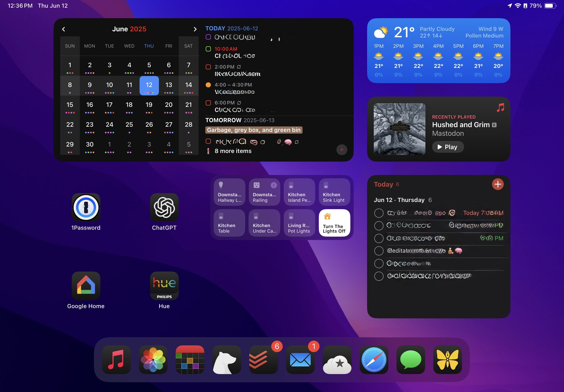
Task: Toggle the Downstairs Hallway light tile
Action: (229, 192)
